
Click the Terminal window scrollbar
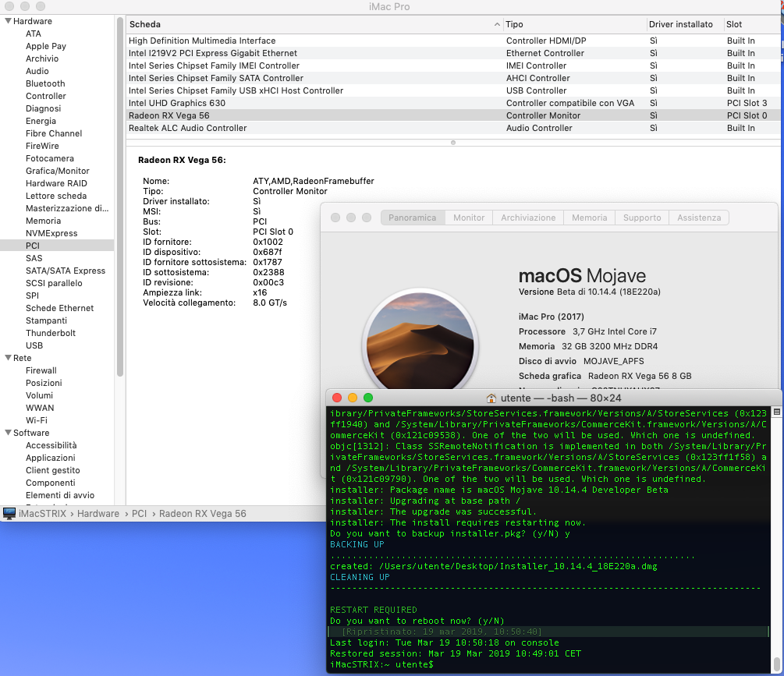click(x=776, y=664)
